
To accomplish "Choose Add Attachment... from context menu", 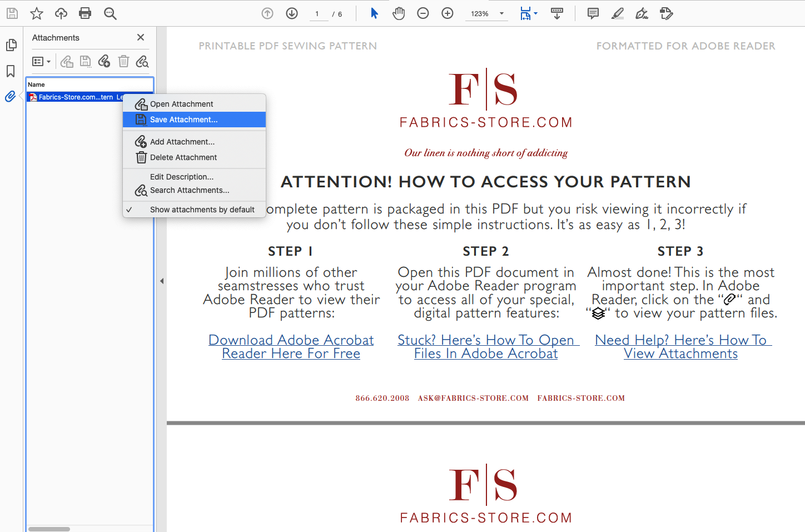I will click(x=194, y=142).
